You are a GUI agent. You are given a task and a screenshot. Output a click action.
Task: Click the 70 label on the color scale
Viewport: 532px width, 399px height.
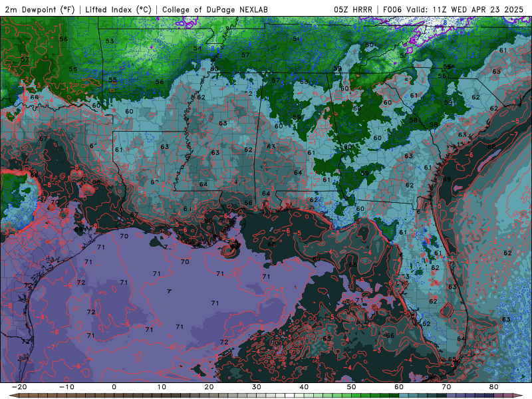pos(446,387)
